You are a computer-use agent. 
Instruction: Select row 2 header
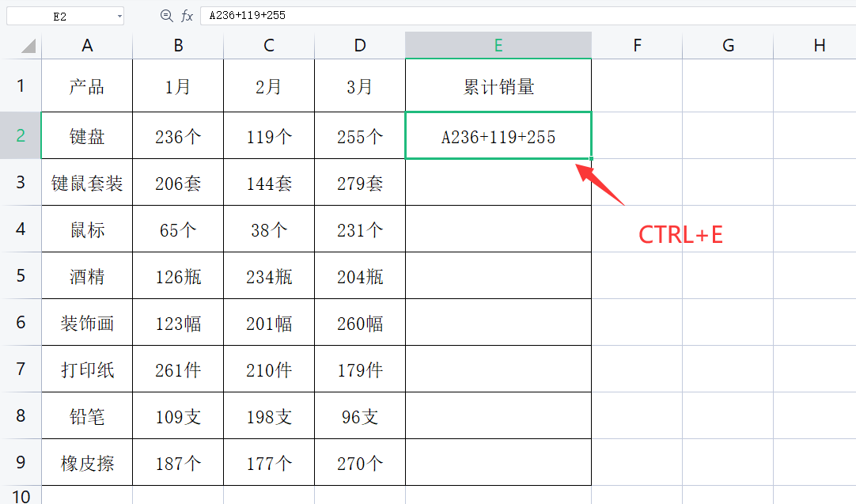click(21, 135)
